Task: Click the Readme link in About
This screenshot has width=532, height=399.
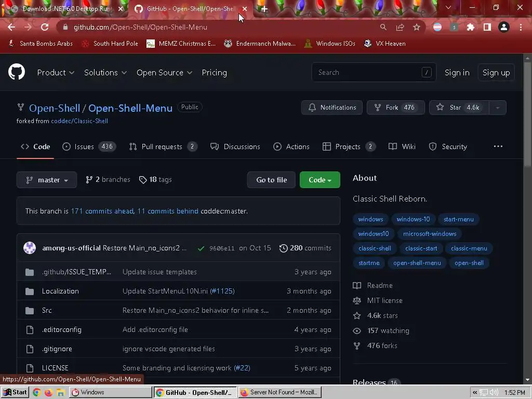Action: tap(380, 285)
